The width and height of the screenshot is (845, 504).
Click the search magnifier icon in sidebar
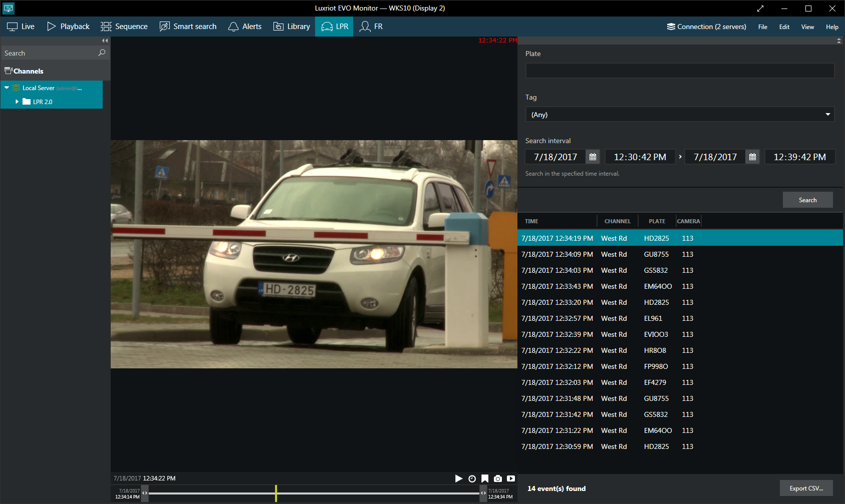pos(102,53)
